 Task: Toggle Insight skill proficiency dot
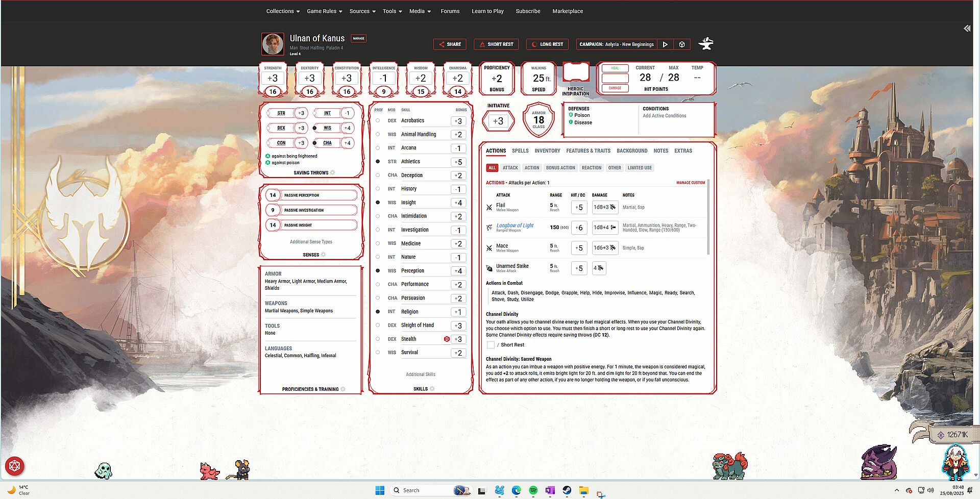378,203
